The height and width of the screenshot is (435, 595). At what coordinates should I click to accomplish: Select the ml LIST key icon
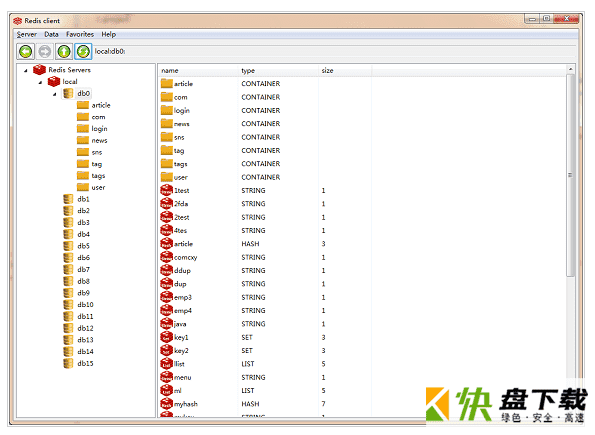click(167, 390)
